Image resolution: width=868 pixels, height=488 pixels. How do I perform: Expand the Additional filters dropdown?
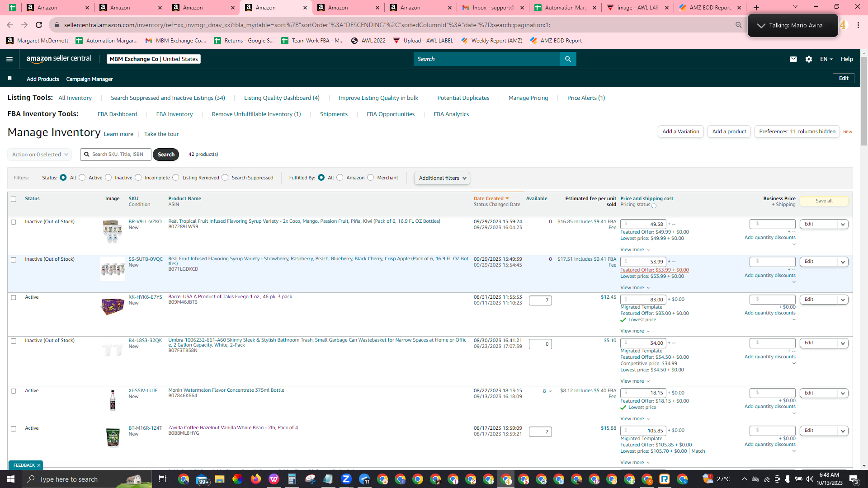442,178
